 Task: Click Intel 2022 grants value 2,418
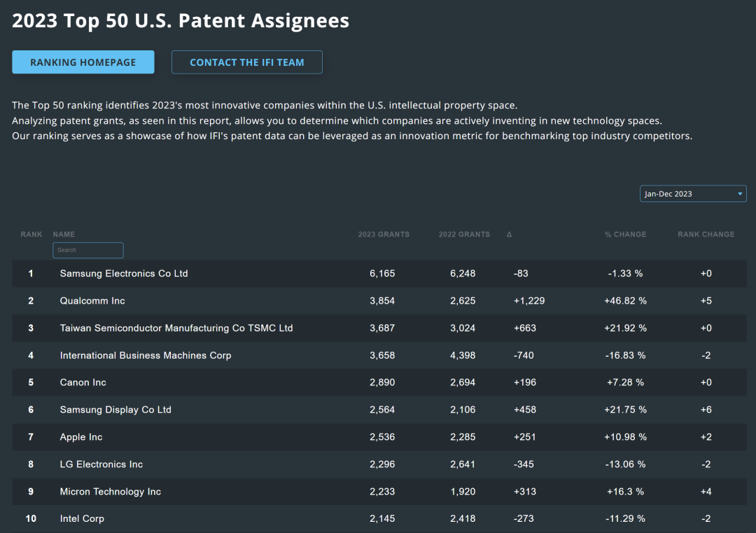463,518
